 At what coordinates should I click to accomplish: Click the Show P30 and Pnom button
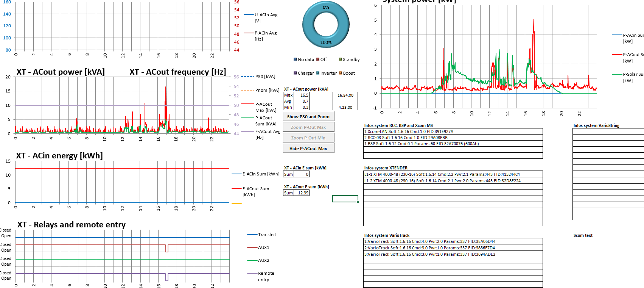pyautogui.click(x=308, y=117)
